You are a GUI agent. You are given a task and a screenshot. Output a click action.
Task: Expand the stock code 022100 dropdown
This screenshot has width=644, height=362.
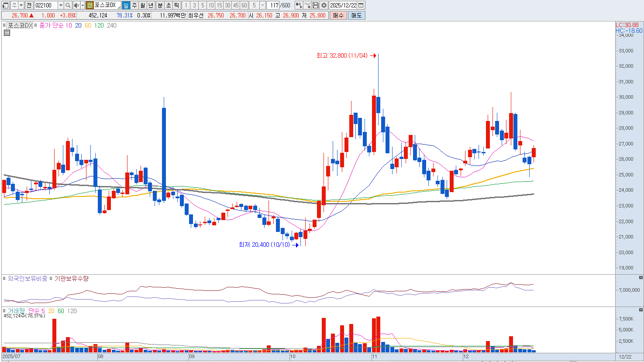point(61,5)
